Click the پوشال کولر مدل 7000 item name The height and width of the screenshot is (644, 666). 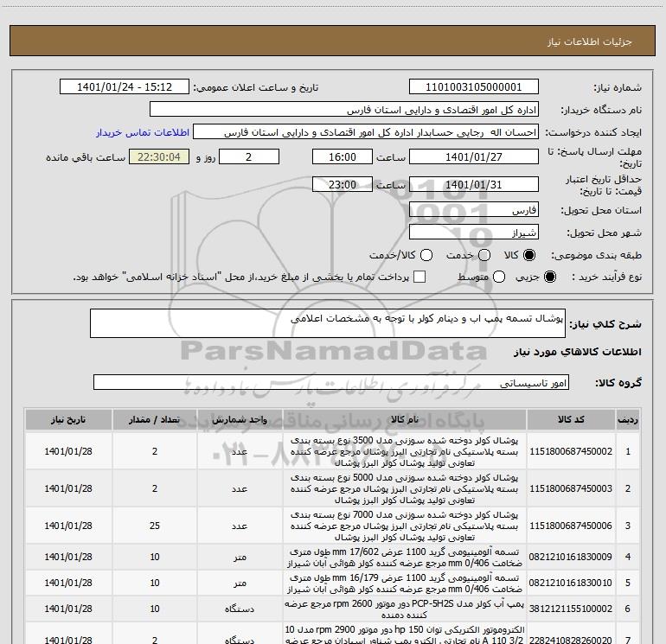click(405, 526)
